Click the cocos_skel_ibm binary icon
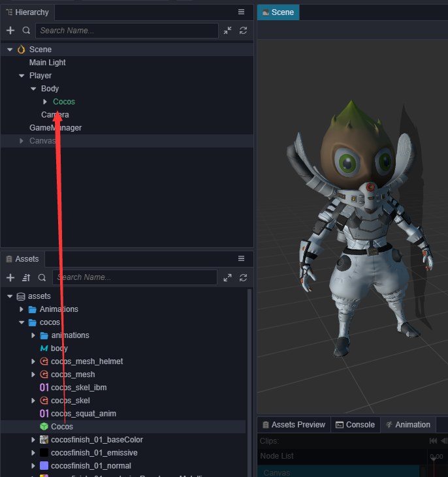This screenshot has width=448, height=477. pyautogui.click(x=44, y=388)
